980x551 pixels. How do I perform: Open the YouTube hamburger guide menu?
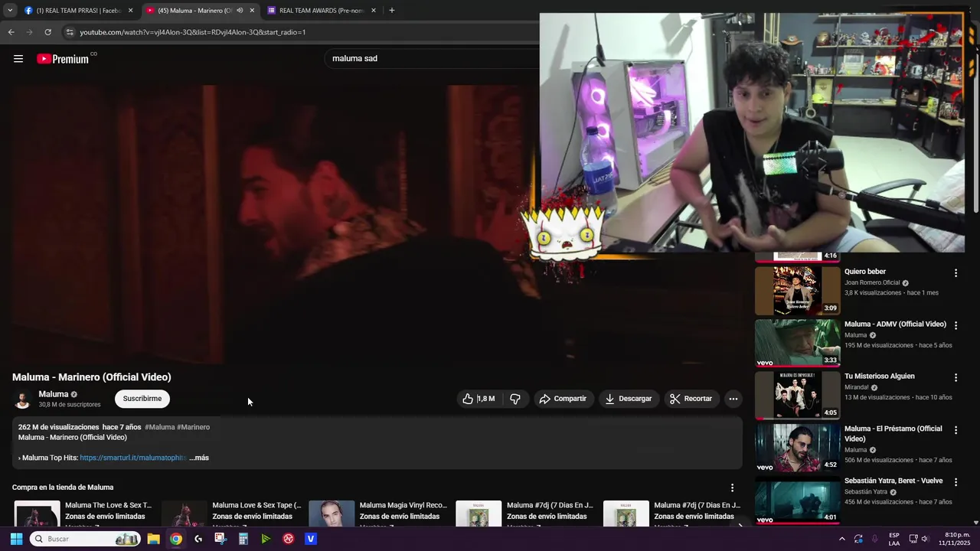pyautogui.click(x=18, y=59)
